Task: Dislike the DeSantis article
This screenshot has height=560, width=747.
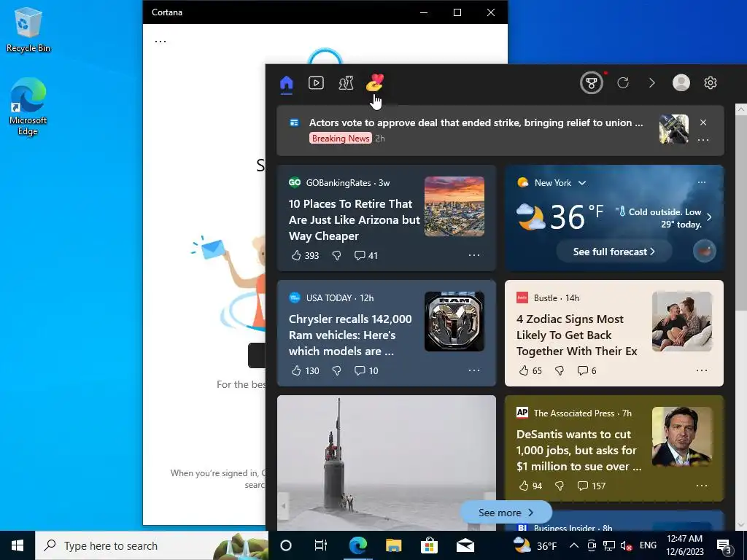Action: point(560,486)
